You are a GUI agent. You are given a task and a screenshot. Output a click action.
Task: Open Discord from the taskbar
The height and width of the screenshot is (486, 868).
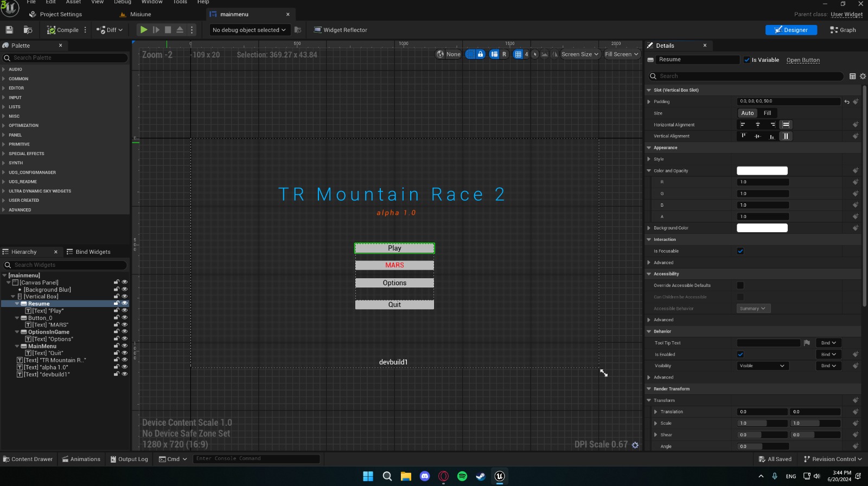pyautogui.click(x=425, y=476)
